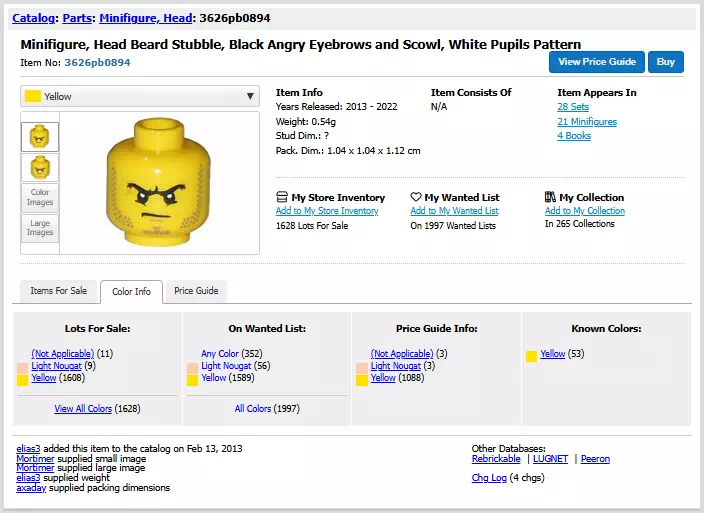Viewport: 704px width, 513px height.
Task: Click the View Price Guide button
Action: pyautogui.click(x=597, y=62)
